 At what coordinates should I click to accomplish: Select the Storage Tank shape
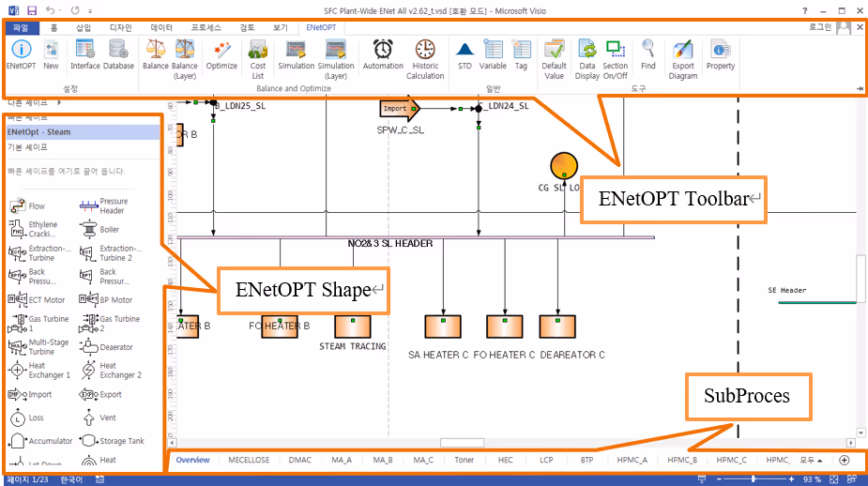coord(112,441)
